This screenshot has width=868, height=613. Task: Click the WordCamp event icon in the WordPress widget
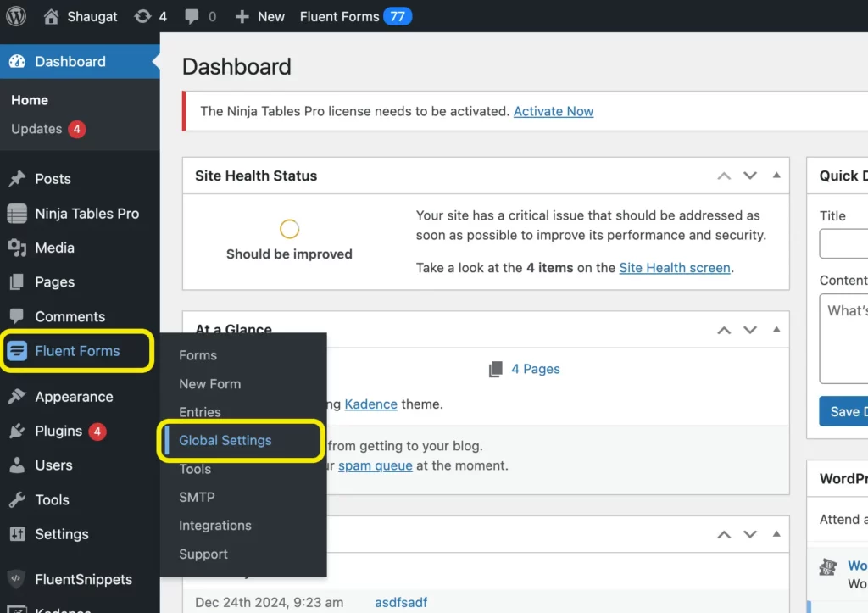pyautogui.click(x=827, y=566)
